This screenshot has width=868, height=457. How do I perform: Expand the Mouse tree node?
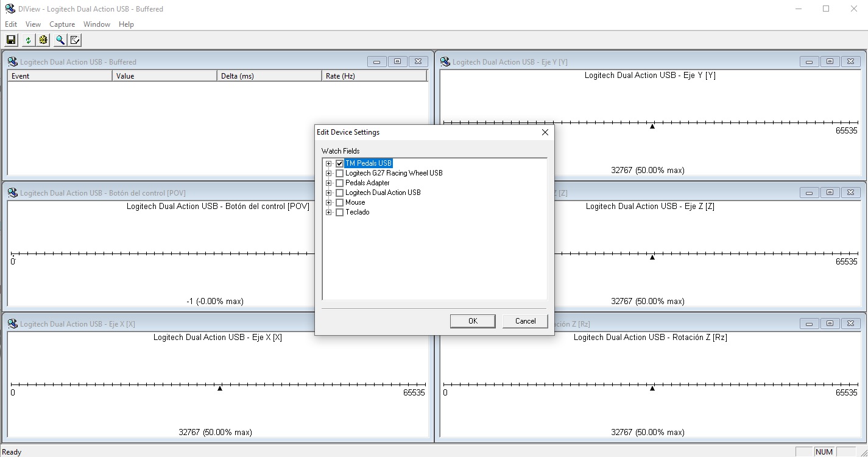click(329, 202)
